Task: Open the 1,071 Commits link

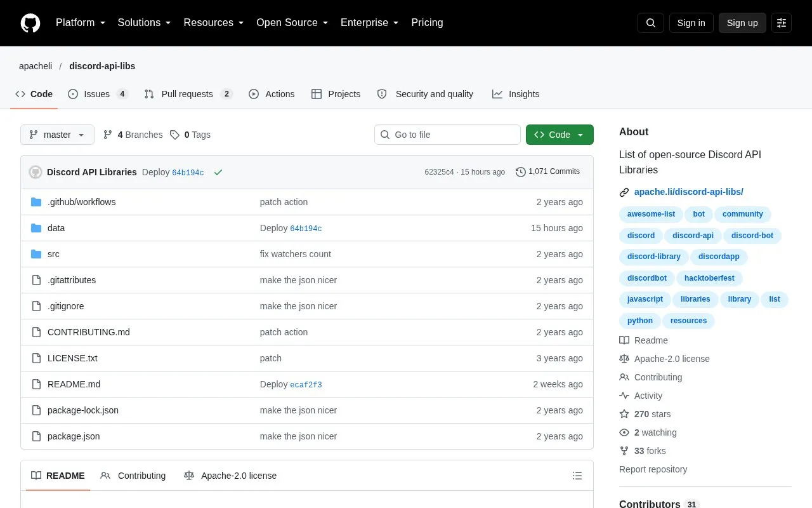Action: pyautogui.click(x=548, y=172)
